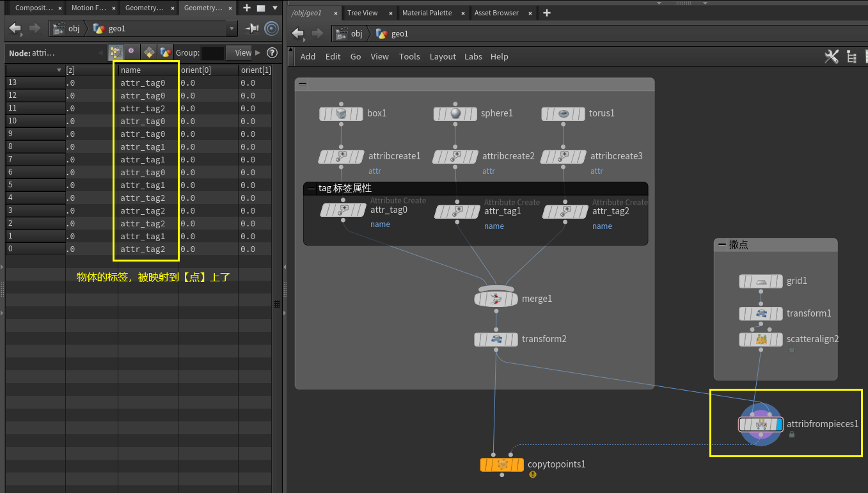Toggle the display flag on grid1
This screenshot has width=868, height=493.
coord(778,281)
